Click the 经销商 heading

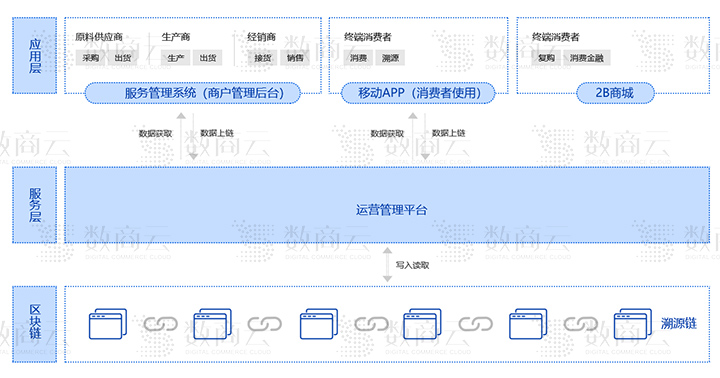(261, 37)
